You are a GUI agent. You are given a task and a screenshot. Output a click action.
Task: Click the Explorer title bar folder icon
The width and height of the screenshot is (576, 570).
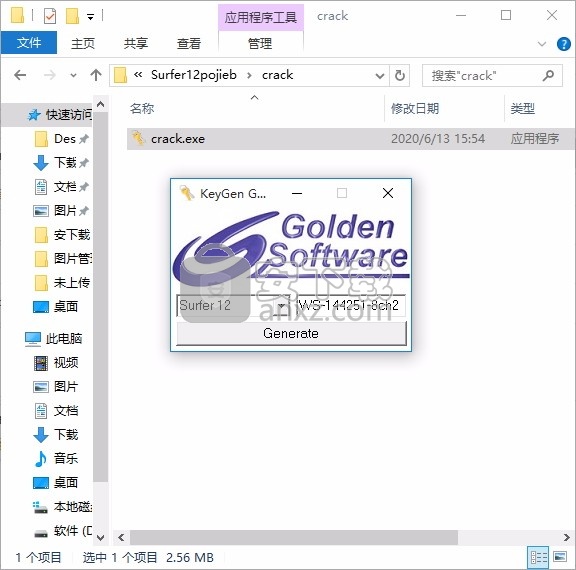(17, 15)
